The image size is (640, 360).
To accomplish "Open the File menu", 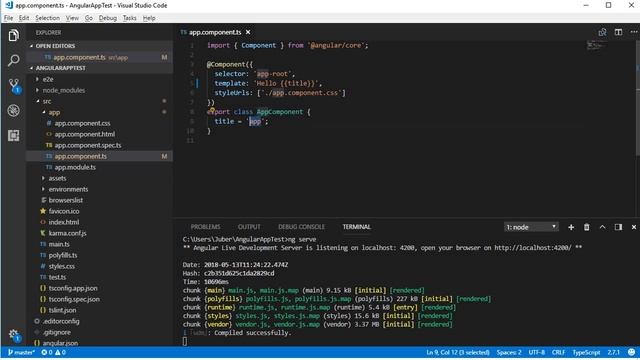I will (x=9, y=18).
